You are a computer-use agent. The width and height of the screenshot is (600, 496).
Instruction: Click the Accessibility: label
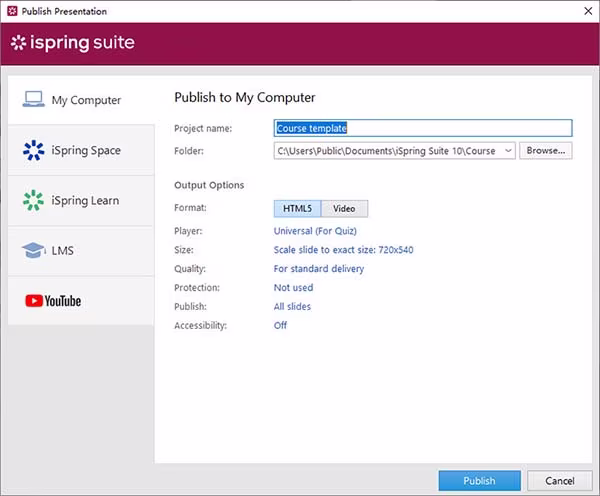(x=201, y=325)
